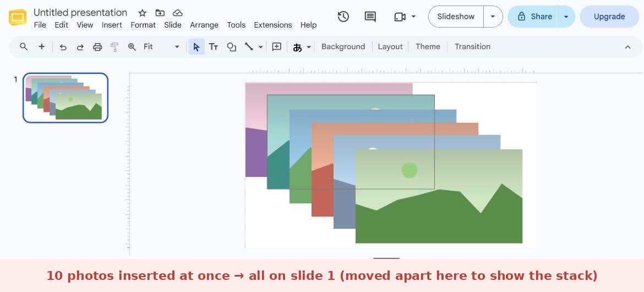
Task: Open the Format menu
Action: pyautogui.click(x=143, y=25)
